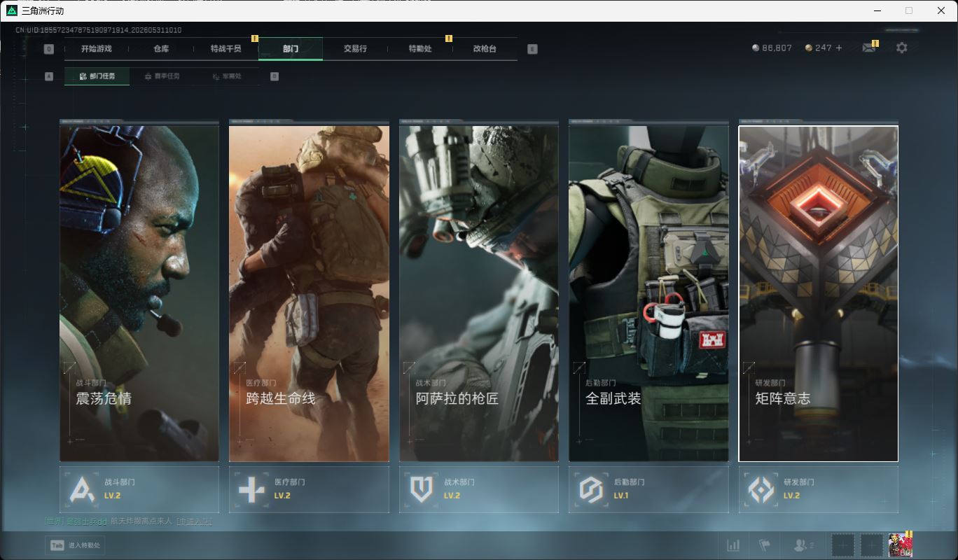Open the mail envelope icon
The height and width of the screenshot is (560, 958).
[868, 48]
